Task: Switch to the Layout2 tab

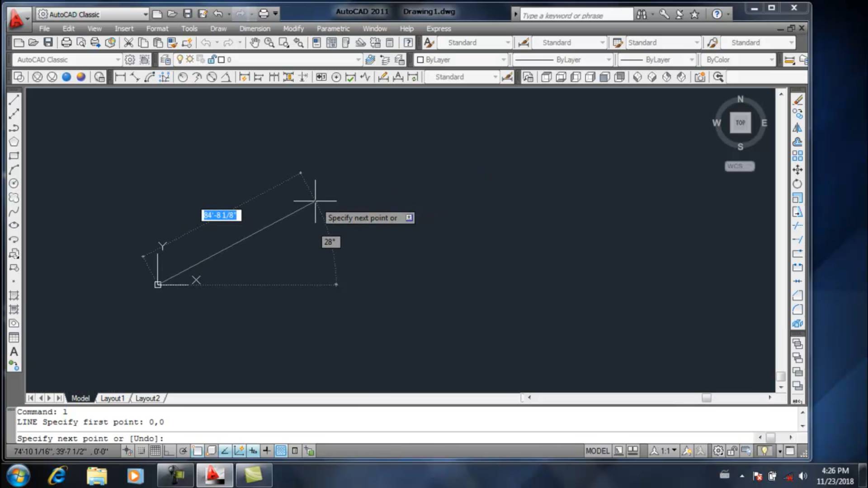Action: tap(147, 398)
